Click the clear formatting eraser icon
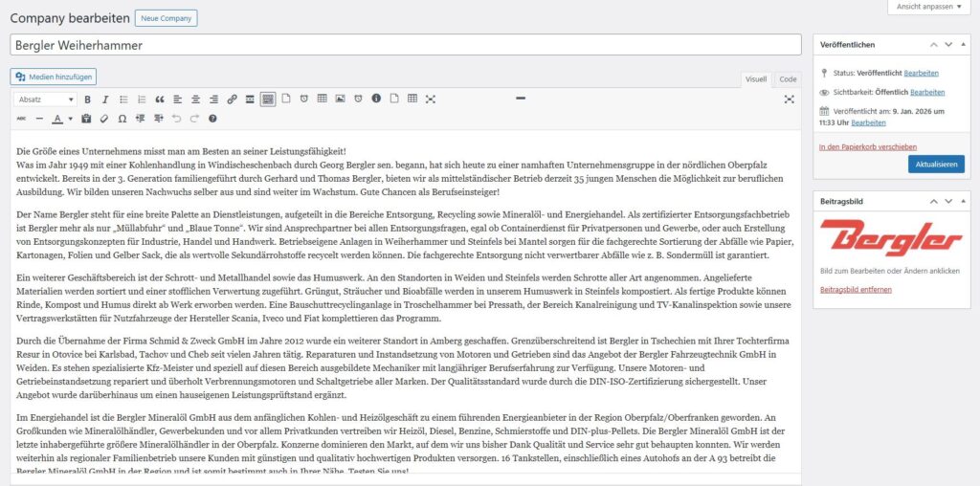 (103, 119)
